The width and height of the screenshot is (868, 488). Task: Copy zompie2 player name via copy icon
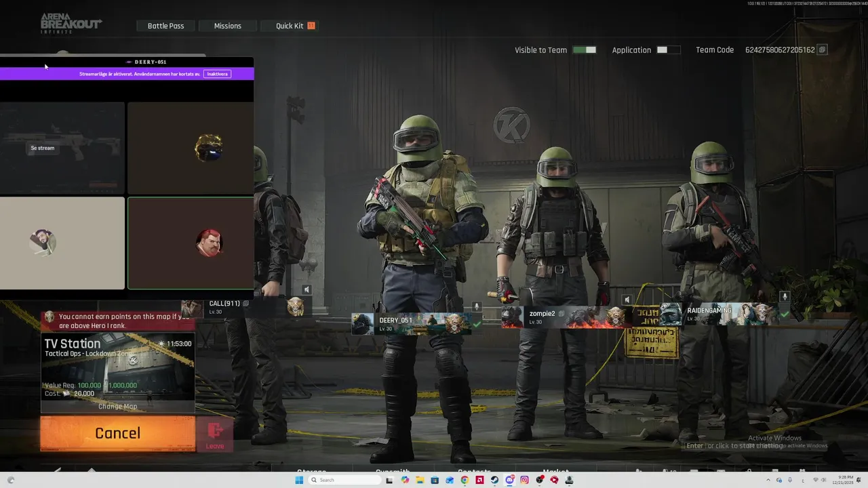coord(561,314)
